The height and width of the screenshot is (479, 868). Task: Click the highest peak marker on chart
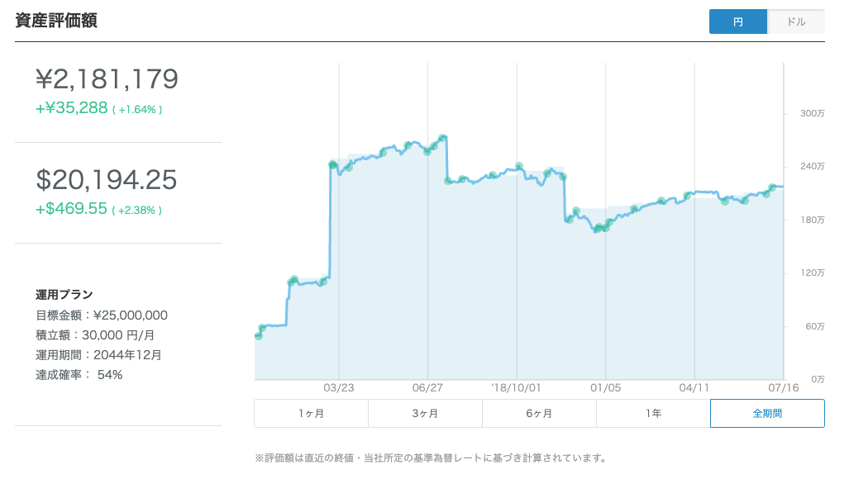[x=443, y=138]
